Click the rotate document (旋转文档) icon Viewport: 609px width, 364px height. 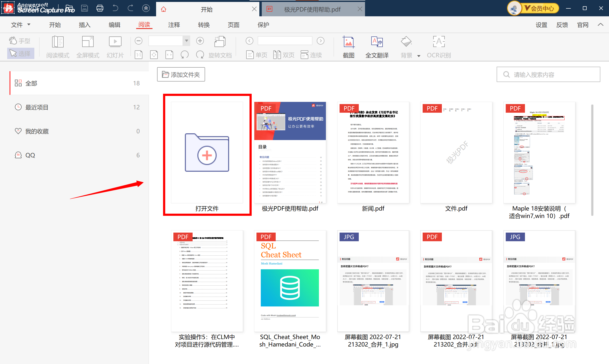click(x=220, y=42)
